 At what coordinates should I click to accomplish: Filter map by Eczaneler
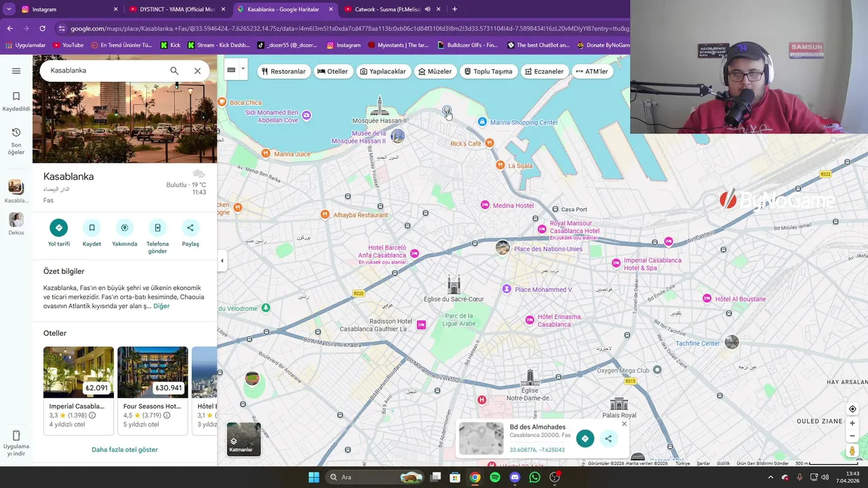point(544,71)
